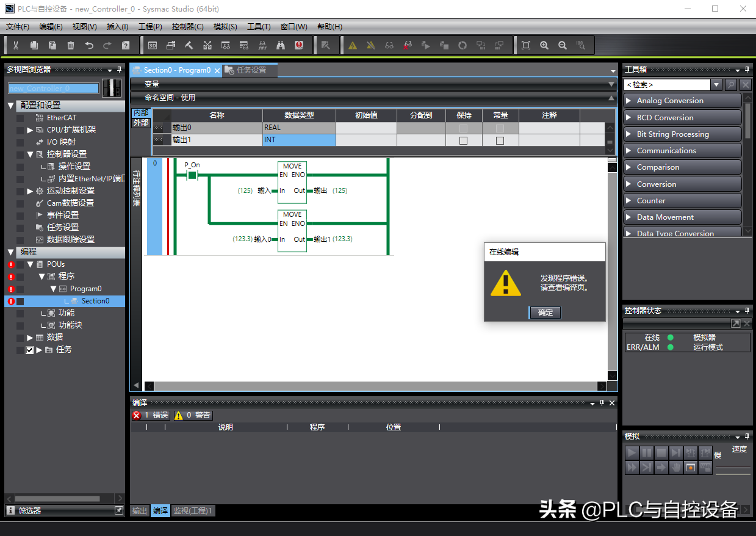The width and height of the screenshot is (756, 536).
Task: Uncheck the 任务 checkbox in tree
Action: tap(29, 350)
